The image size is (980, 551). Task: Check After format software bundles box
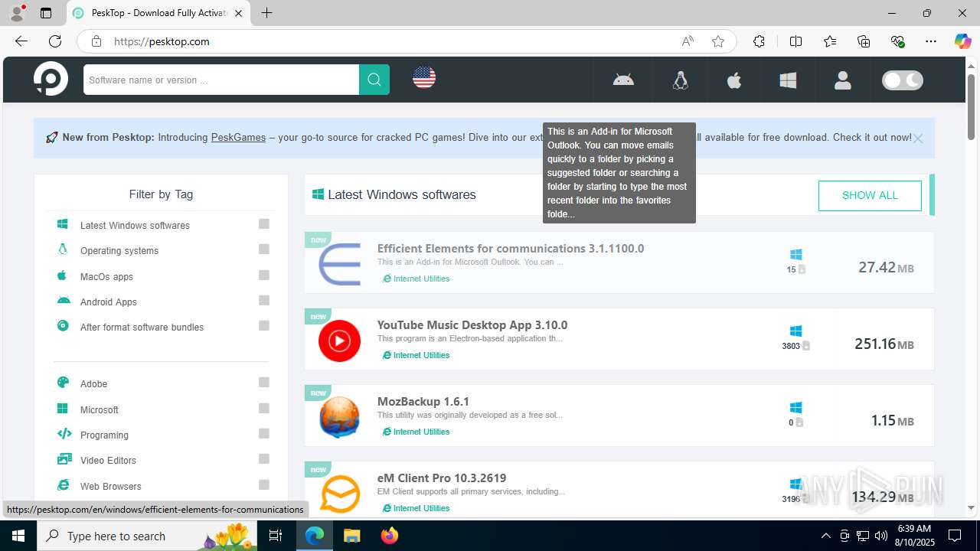[x=264, y=325]
